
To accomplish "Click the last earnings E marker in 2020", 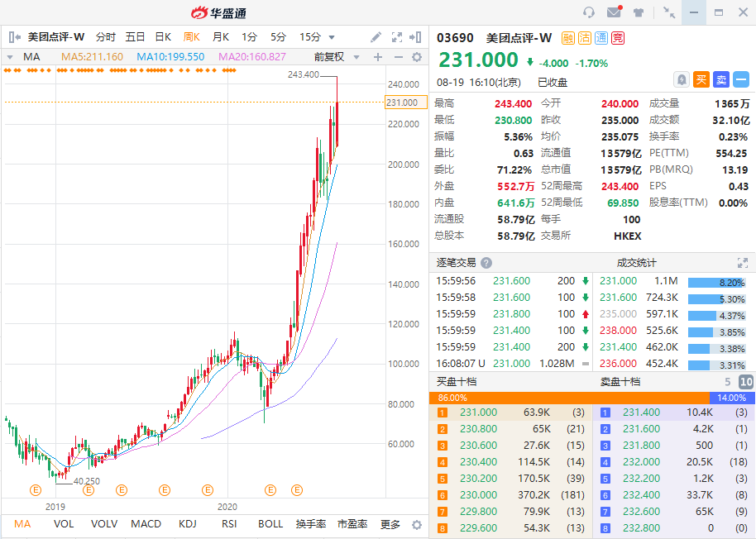I will (297, 490).
